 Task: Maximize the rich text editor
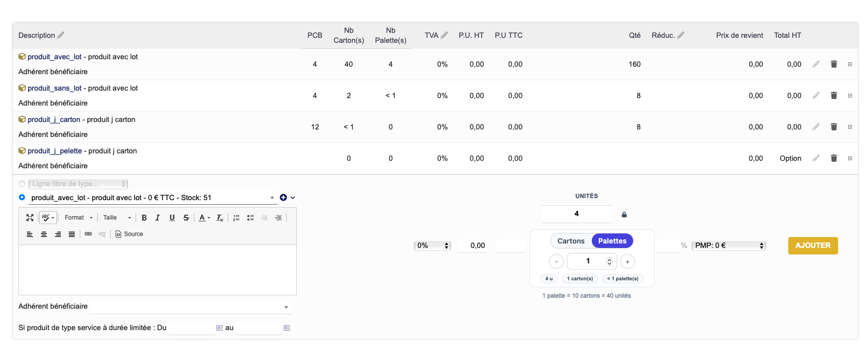30,218
